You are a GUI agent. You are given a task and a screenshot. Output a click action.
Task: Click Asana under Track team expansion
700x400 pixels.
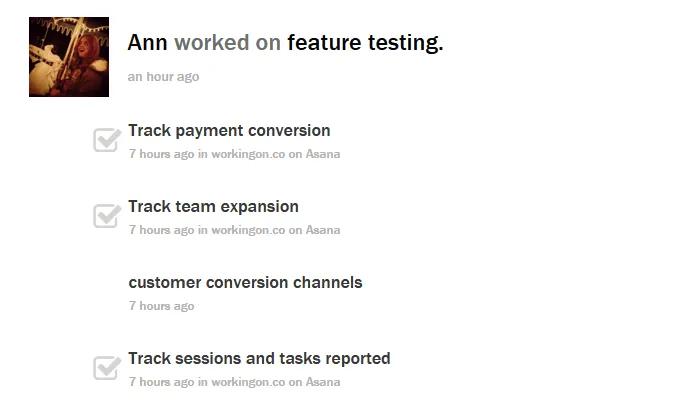pyautogui.click(x=323, y=230)
